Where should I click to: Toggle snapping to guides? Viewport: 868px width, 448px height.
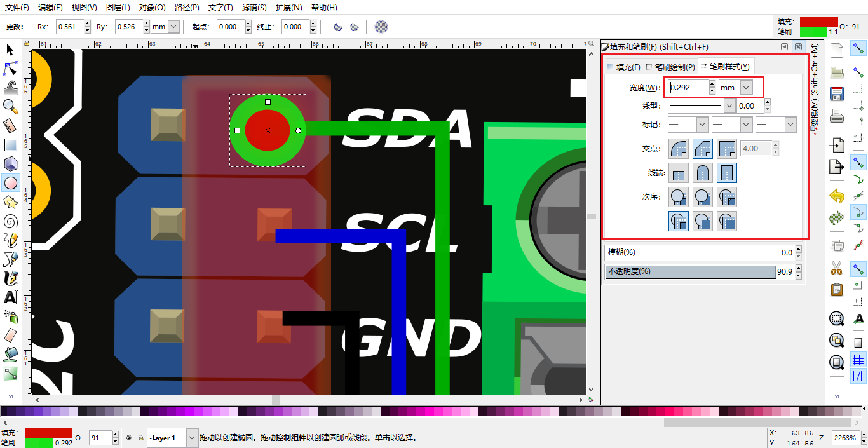pos(858,376)
